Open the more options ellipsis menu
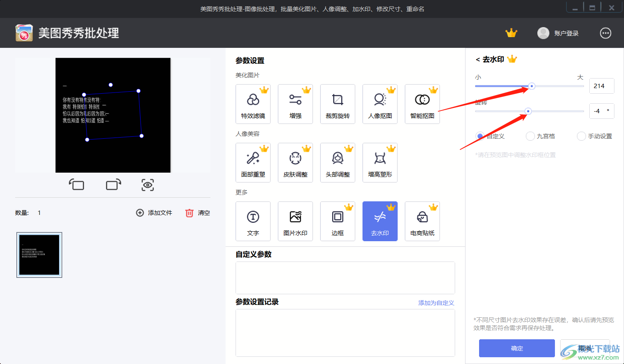 [x=606, y=33]
